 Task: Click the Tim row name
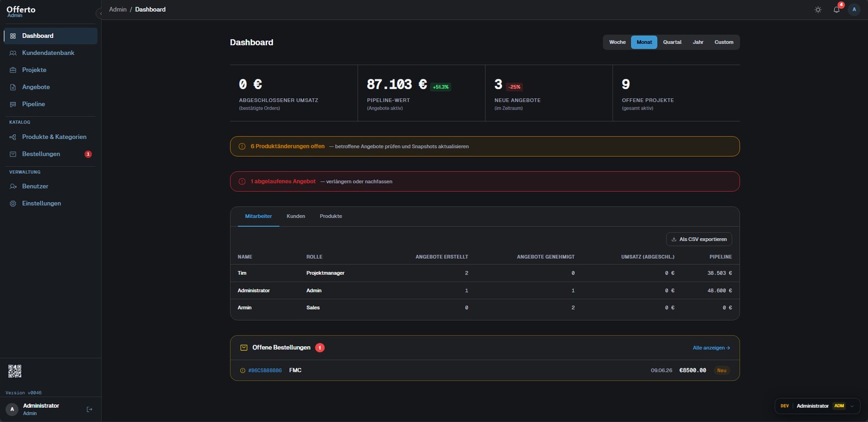pyautogui.click(x=242, y=273)
